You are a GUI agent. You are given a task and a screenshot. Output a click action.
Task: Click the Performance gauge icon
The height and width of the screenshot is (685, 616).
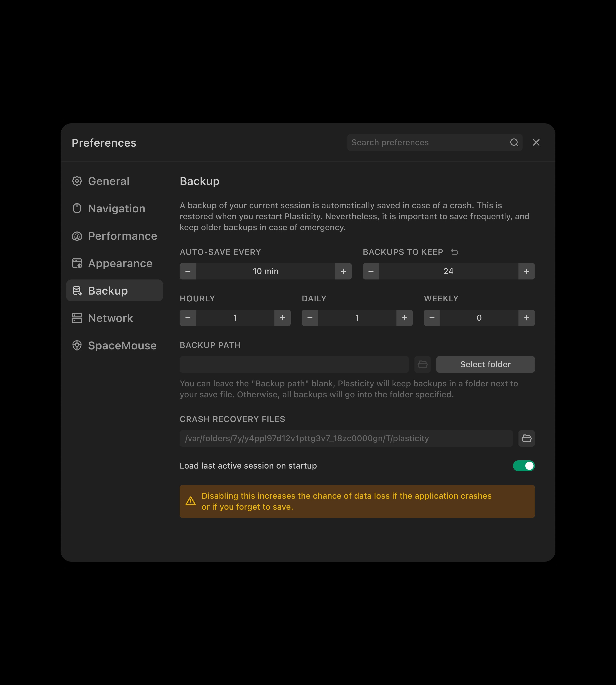coord(77,236)
